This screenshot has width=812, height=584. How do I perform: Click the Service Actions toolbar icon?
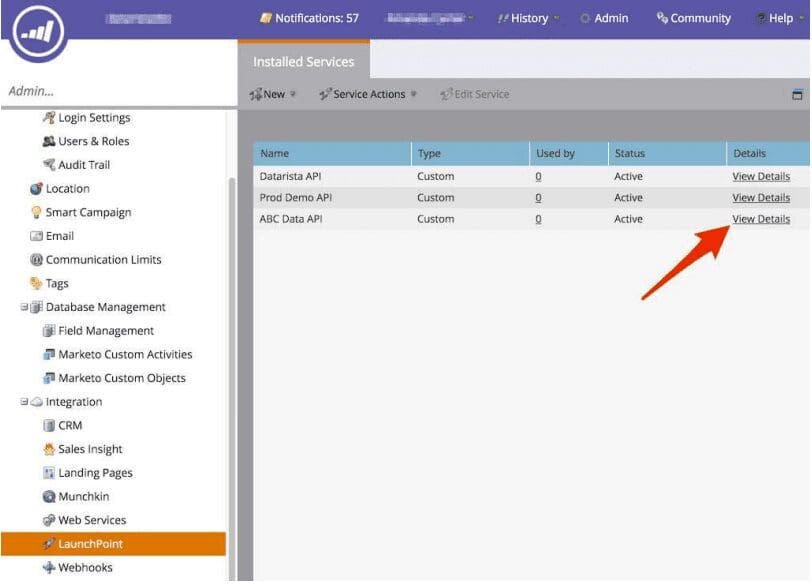(325, 94)
